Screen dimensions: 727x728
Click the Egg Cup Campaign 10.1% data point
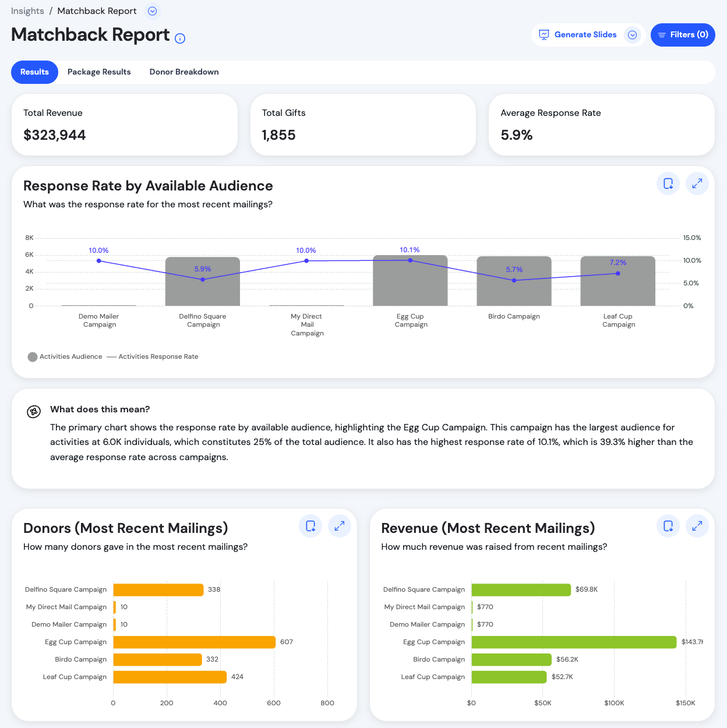click(x=410, y=260)
